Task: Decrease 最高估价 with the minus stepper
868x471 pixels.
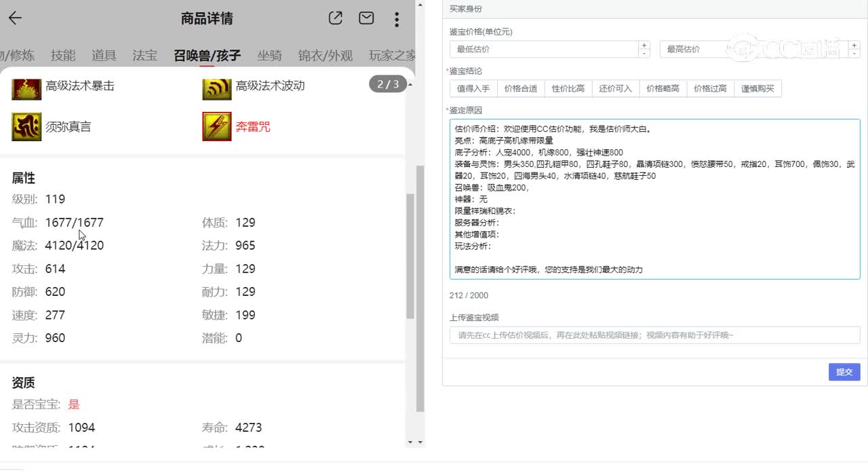Action: [854, 52]
